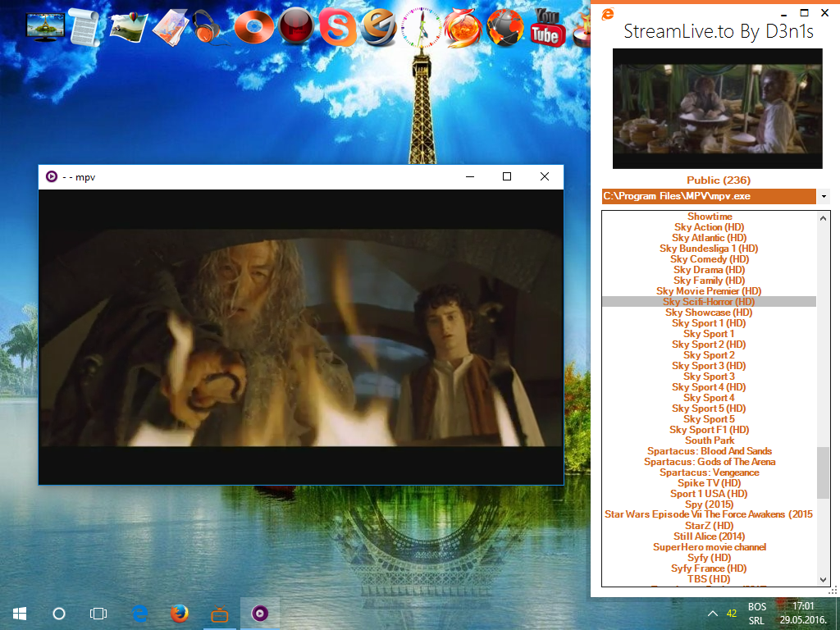Image resolution: width=840 pixels, height=630 pixels.
Task: Select Spy (2015) entry
Action: [x=710, y=504]
